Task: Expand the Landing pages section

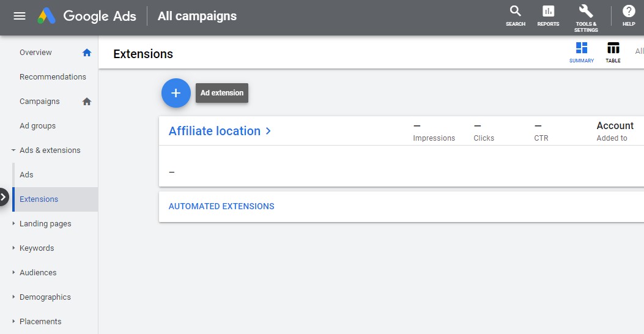Action: 13,224
